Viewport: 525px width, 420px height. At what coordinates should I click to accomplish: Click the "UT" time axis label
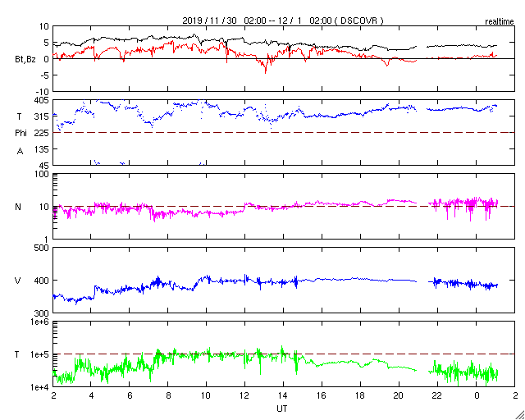point(282,409)
